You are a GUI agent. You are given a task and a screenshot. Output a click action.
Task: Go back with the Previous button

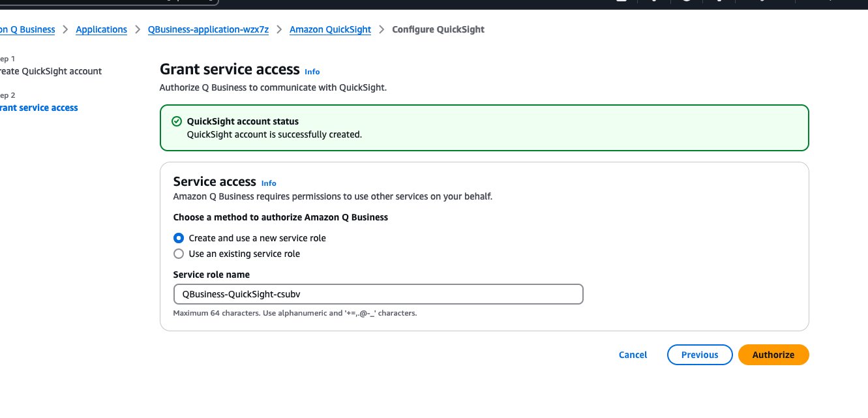point(700,355)
